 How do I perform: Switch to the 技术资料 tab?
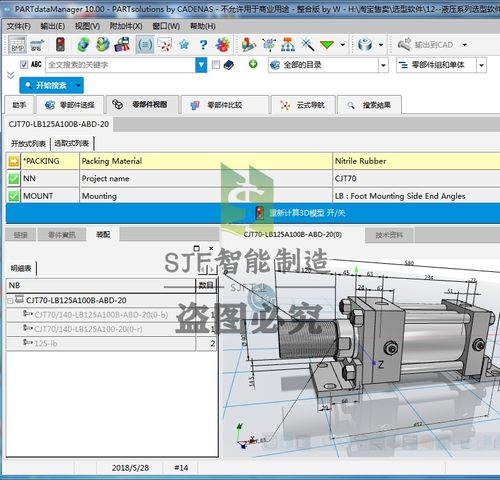coord(389,235)
